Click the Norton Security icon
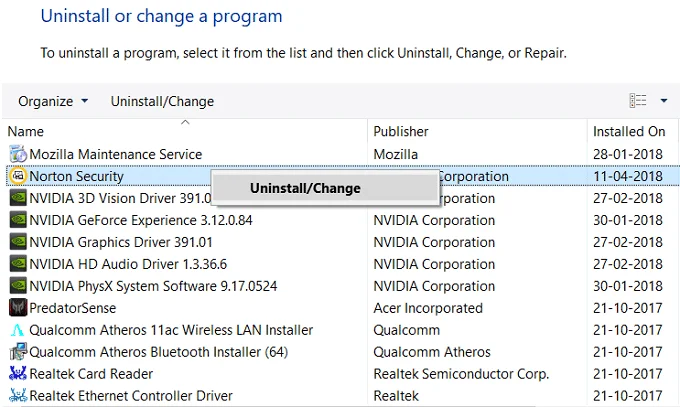The image size is (680, 407). click(x=18, y=176)
